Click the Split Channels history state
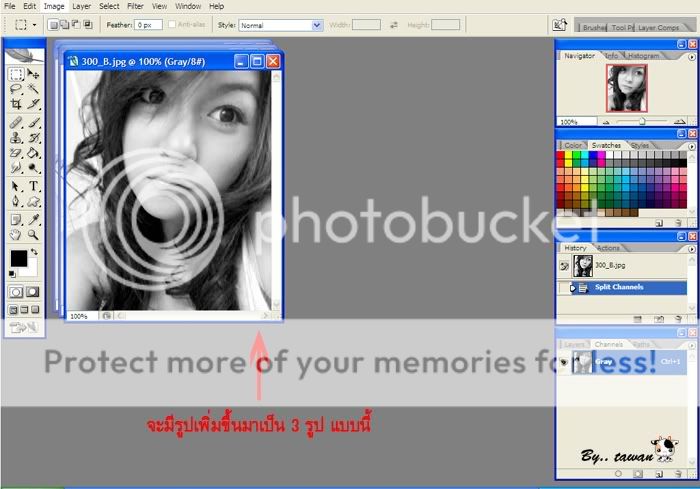This screenshot has height=489, width=700. click(622, 288)
